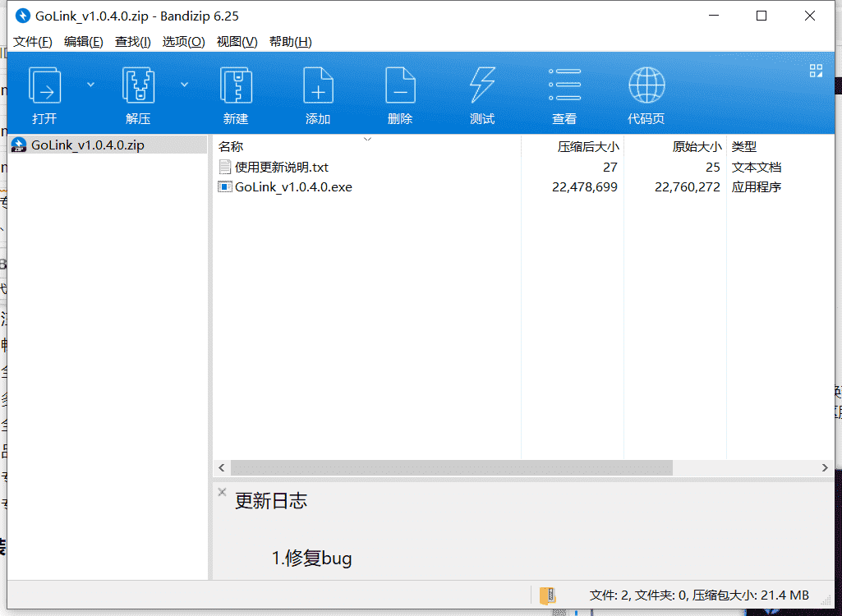
Task: Click the Add (添加) file icon
Action: click(x=318, y=85)
